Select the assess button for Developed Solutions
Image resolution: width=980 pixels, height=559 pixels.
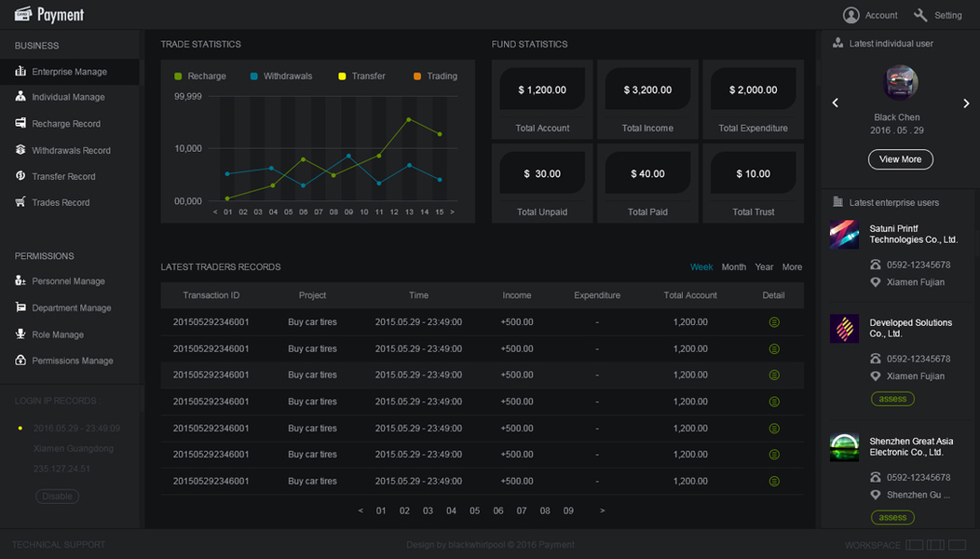pos(892,399)
